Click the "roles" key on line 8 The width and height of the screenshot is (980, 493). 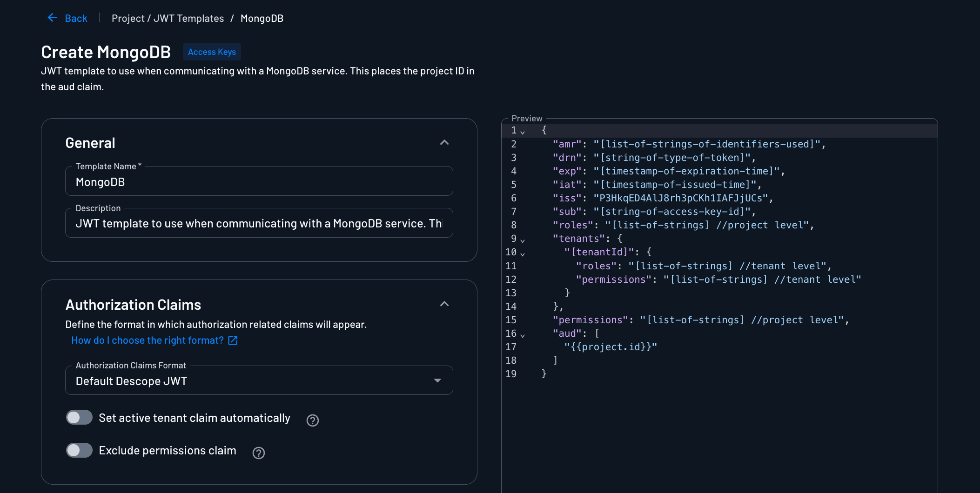point(573,225)
